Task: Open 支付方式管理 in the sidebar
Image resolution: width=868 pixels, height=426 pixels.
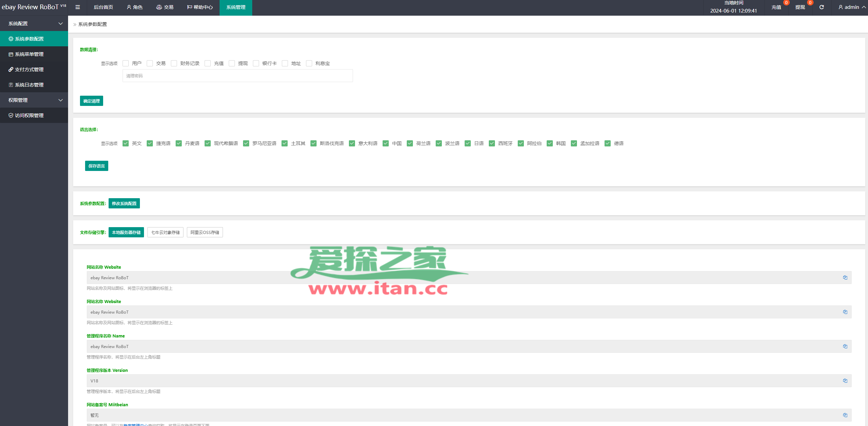Action: point(34,69)
